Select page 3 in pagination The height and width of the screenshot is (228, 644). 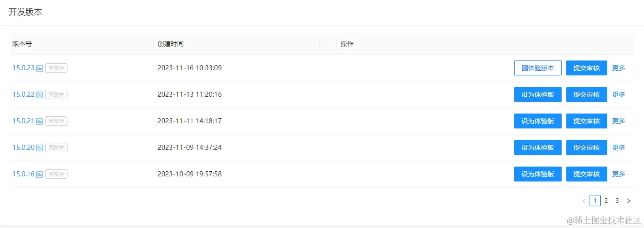(617, 201)
